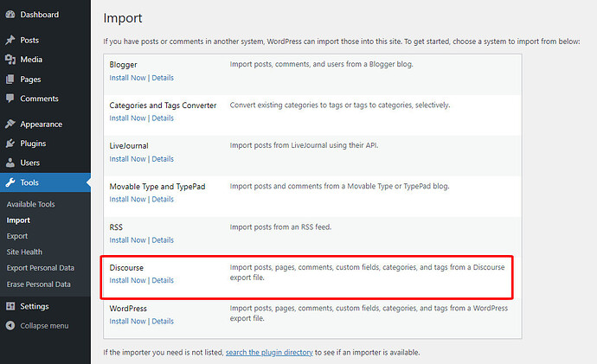View Details for Categories and Tags Converter
597x364 pixels.
point(163,118)
